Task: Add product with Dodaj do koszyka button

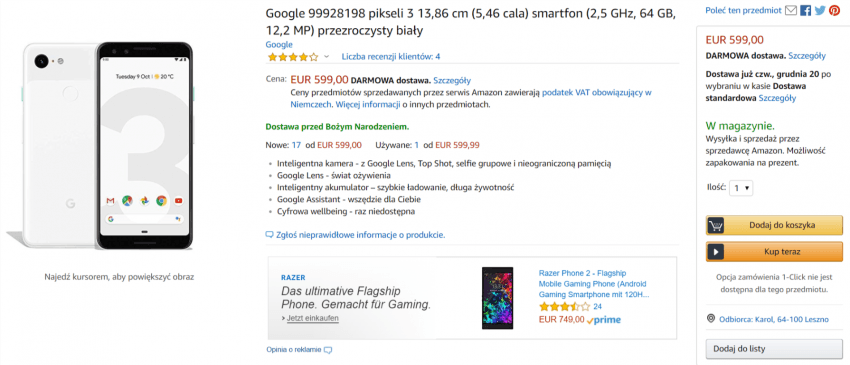Action: (774, 225)
